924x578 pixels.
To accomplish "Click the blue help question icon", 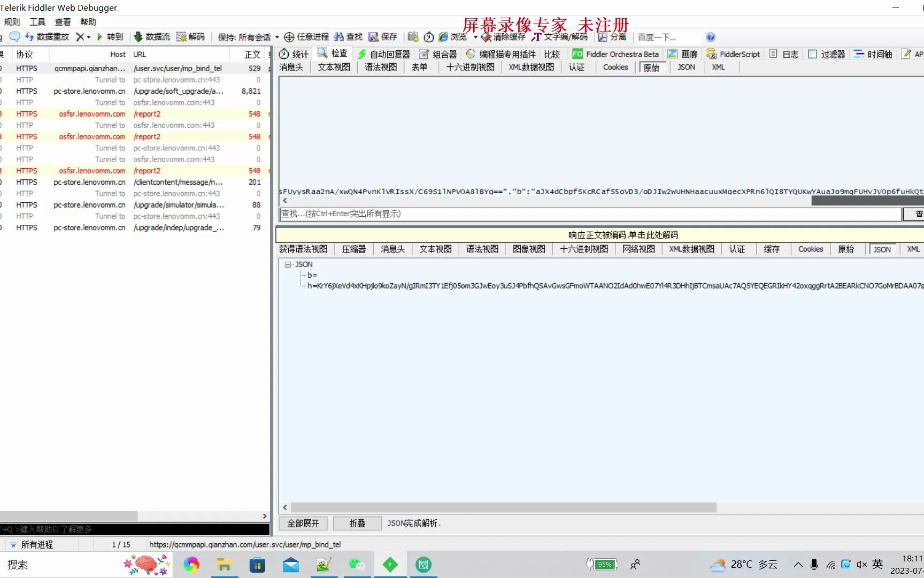I will pyautogui.click(x=710, y=37).
